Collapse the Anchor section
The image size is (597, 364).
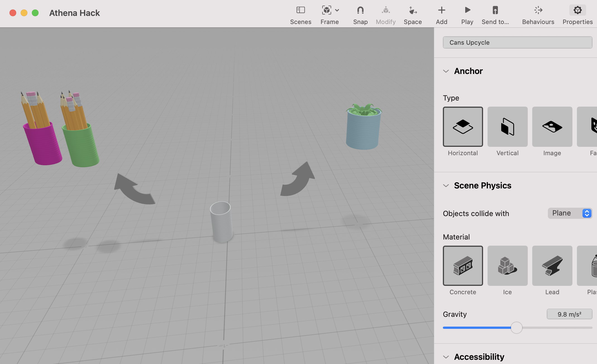(446, 71)
